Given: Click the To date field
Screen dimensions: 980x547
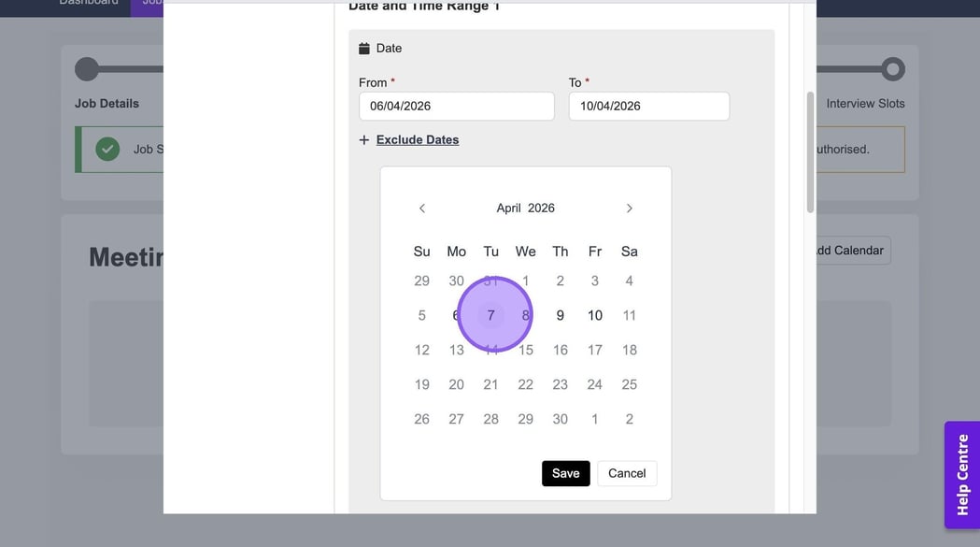Looking at the screenshot, I should [648, 107].
